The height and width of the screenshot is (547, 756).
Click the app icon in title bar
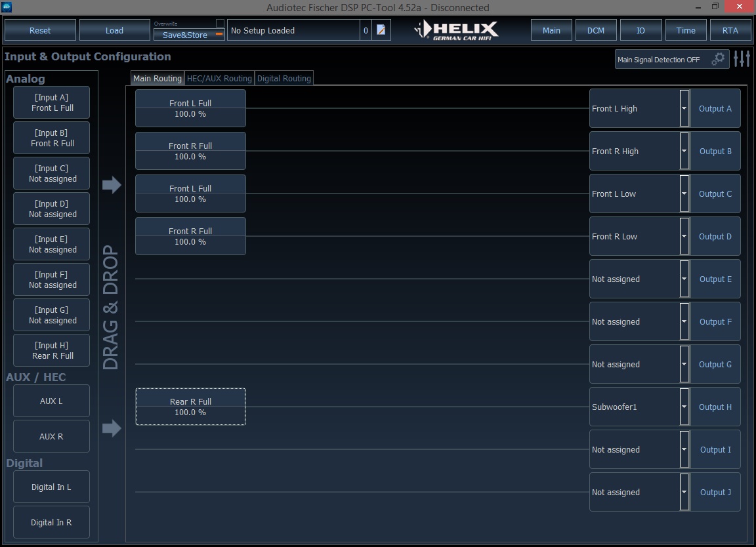point(7,7)
